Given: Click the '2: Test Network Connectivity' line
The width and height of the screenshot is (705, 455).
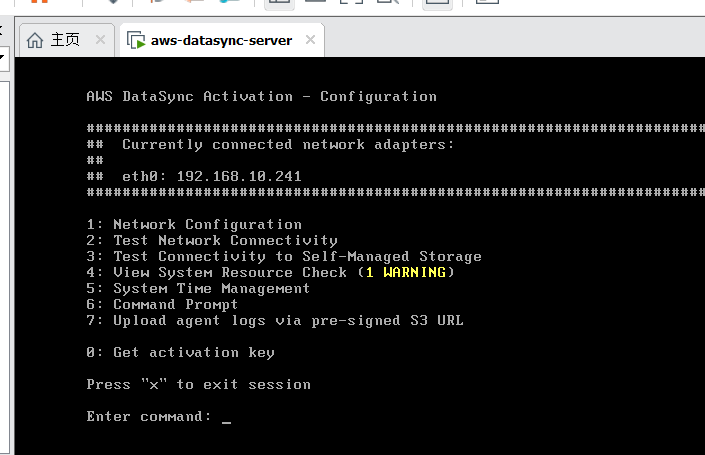Looking at the screenshot, I should (212, 241).
